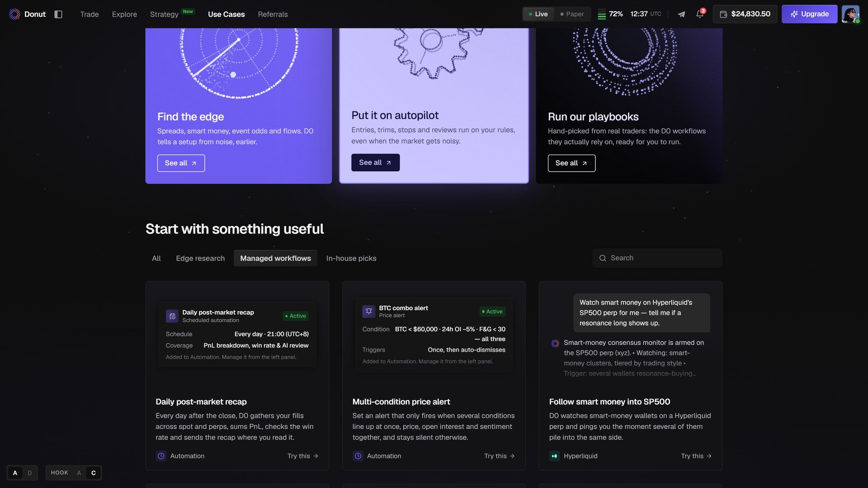Click the paper plane send icon

[x=681, y=14]
